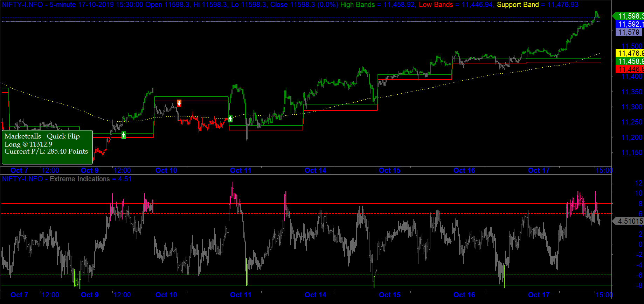Image resolution: width=644 pixels, height=304 pixels.
Task: Click 'High Bands = 11,458.92' header text
Action: click(x=378, y=5)
